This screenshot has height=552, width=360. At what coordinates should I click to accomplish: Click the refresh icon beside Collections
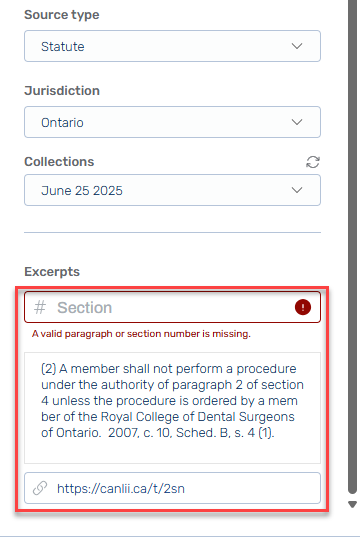pyautogui.click(x=312, y=162)
